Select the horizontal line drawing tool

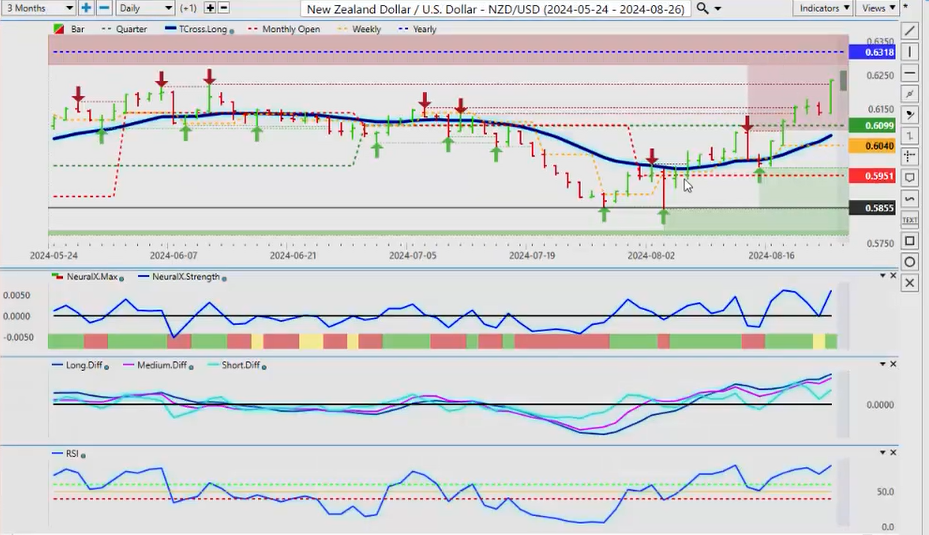[909, 73]
